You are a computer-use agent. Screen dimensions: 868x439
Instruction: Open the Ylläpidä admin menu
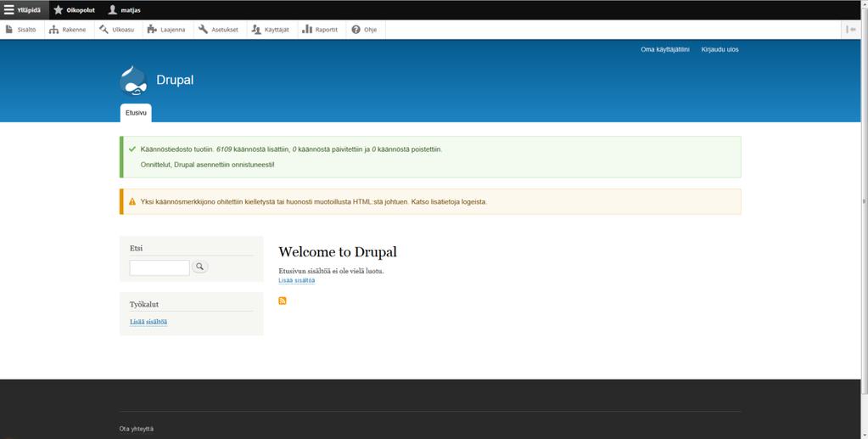point(25,10)
